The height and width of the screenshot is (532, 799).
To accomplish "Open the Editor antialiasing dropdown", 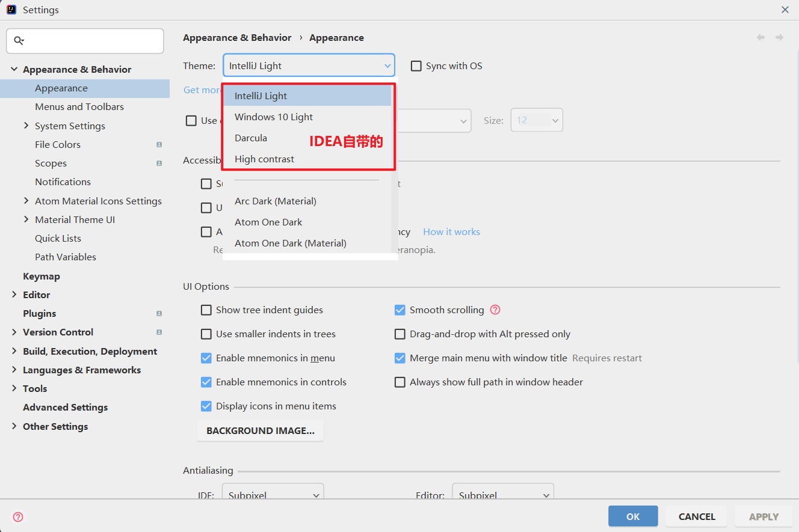I will coord(503,491).
